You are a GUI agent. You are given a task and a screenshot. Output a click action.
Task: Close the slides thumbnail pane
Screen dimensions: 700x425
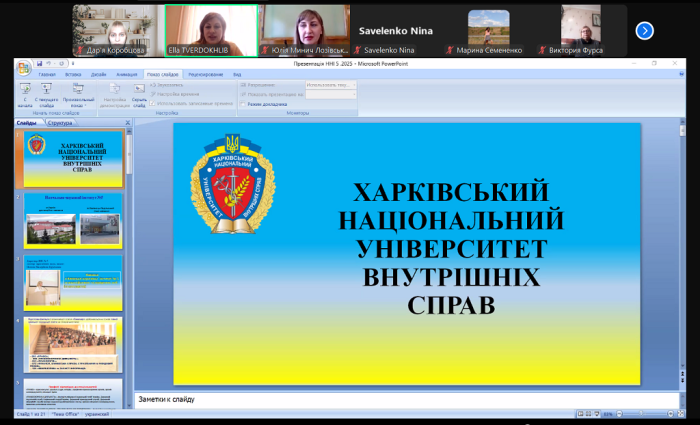pyautogui.click(x=128, y=122)
